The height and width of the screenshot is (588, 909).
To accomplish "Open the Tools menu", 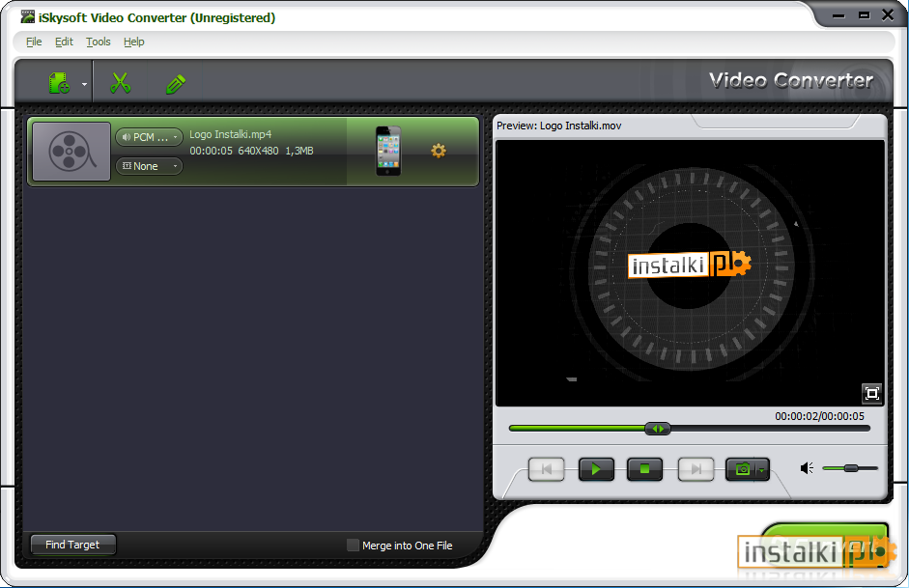I will point(99,42).
